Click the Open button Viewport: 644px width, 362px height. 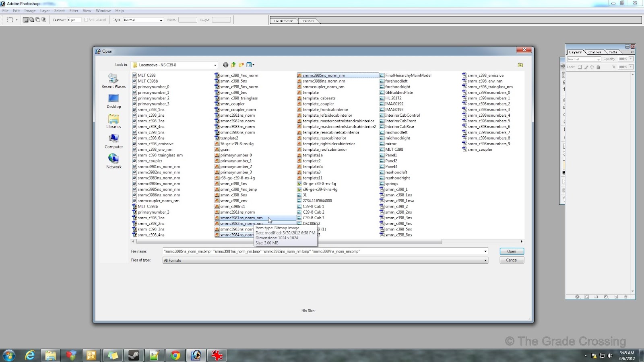(512, 251)
